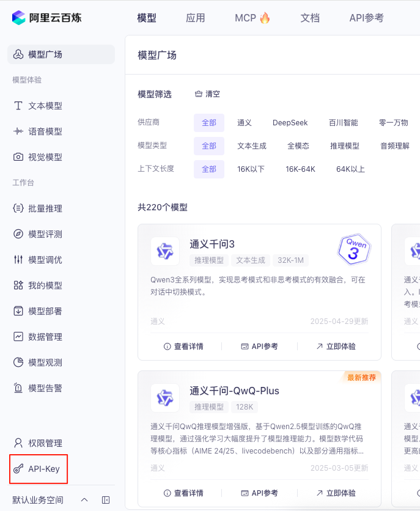Open 语音模型 waveform icon entry
Viewport: 420px width, 511px height.
click(18, 131)
